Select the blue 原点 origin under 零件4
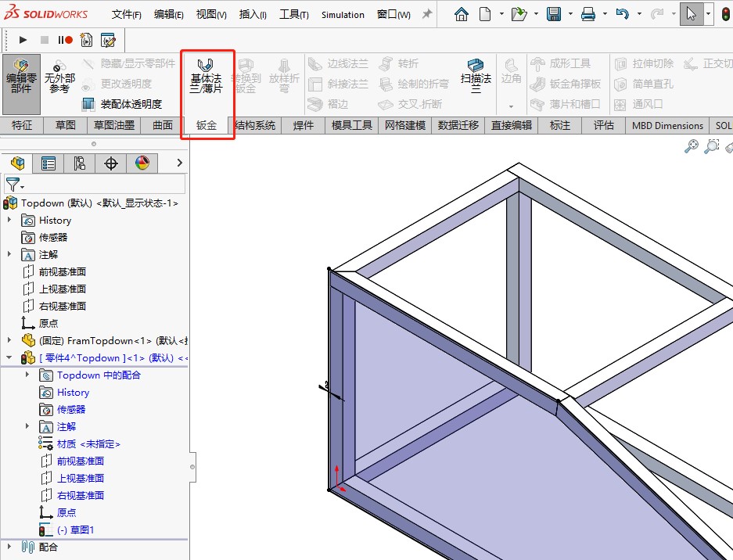733x560 pixels. coord(58,512)
